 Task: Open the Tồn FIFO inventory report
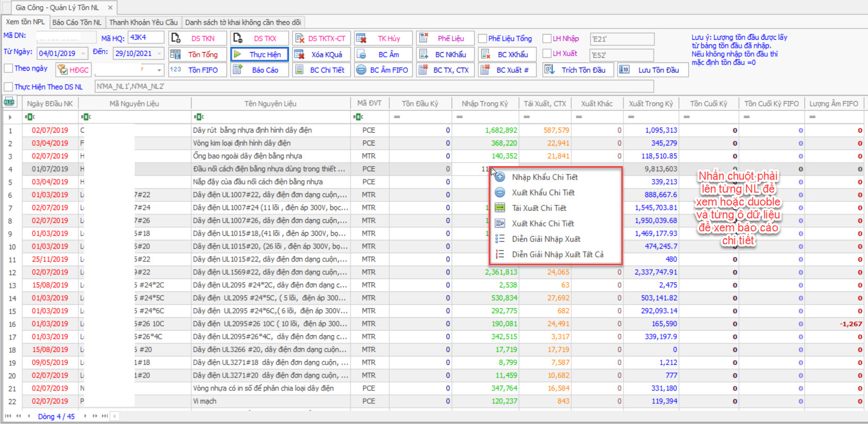point(198,70)
